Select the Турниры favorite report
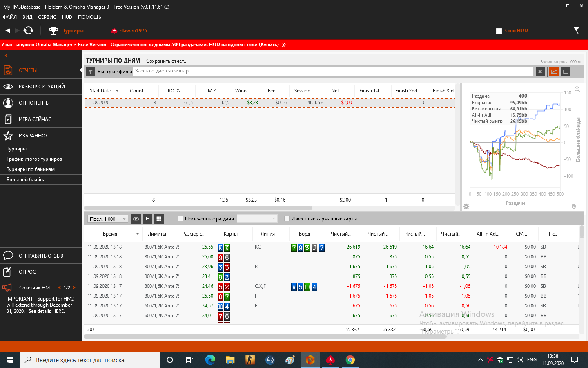The width and height of the screenshot is (588, 368). (x=41, y=149)
